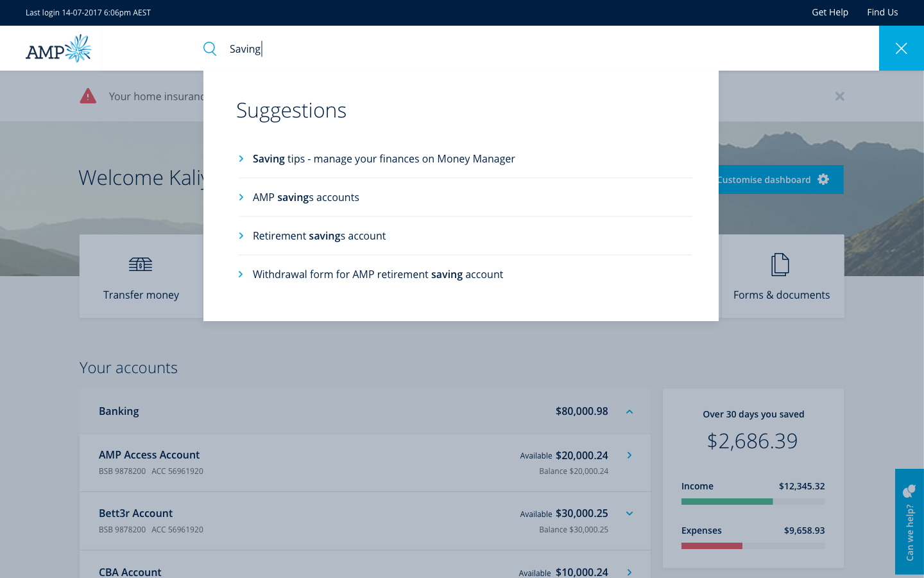Expand the Bett3r Account chevron
Image resolution: width=924 pixels, height=578 pixels.
tap(629, 513)
